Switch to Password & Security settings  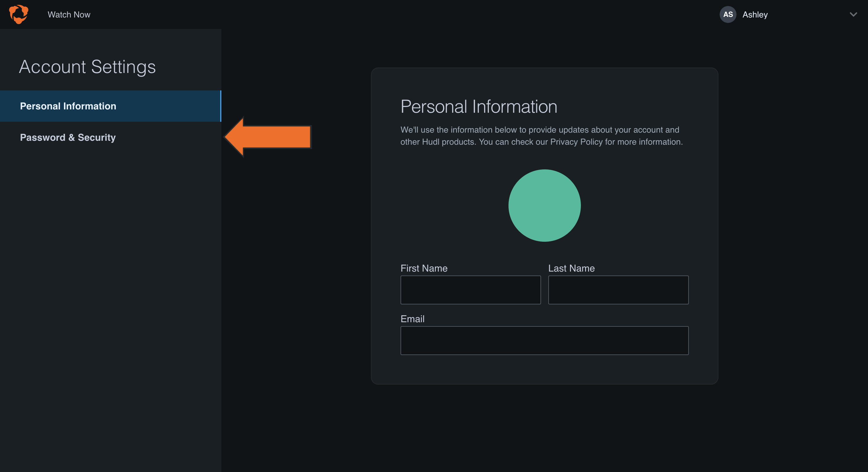click(68, 137)
